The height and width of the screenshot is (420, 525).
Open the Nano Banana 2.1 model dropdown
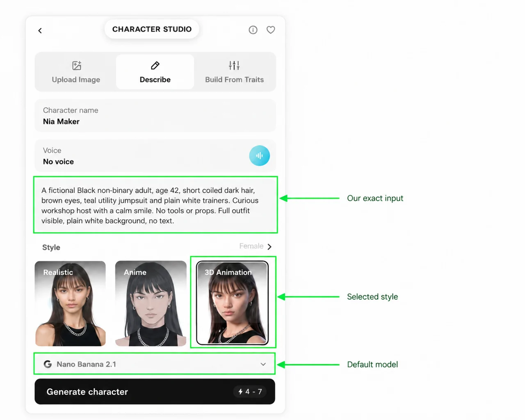155,364
